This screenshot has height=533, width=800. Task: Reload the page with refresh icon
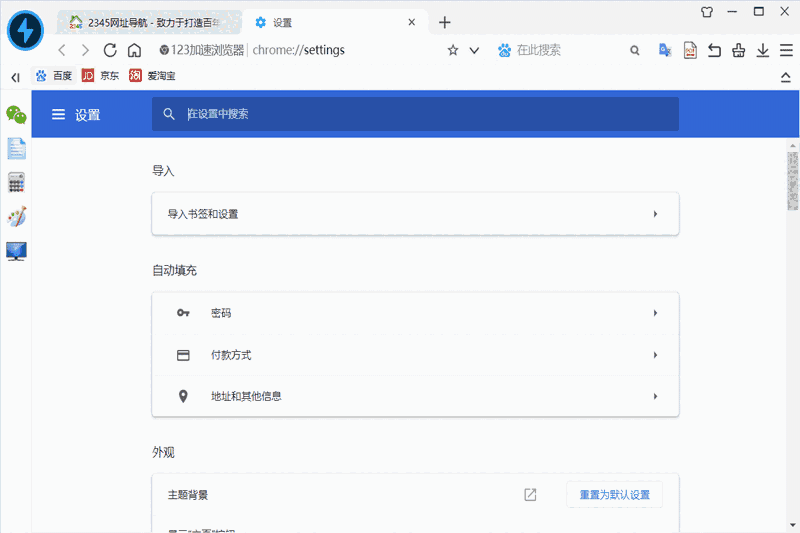pyautogui.click(x=110, y=50)
